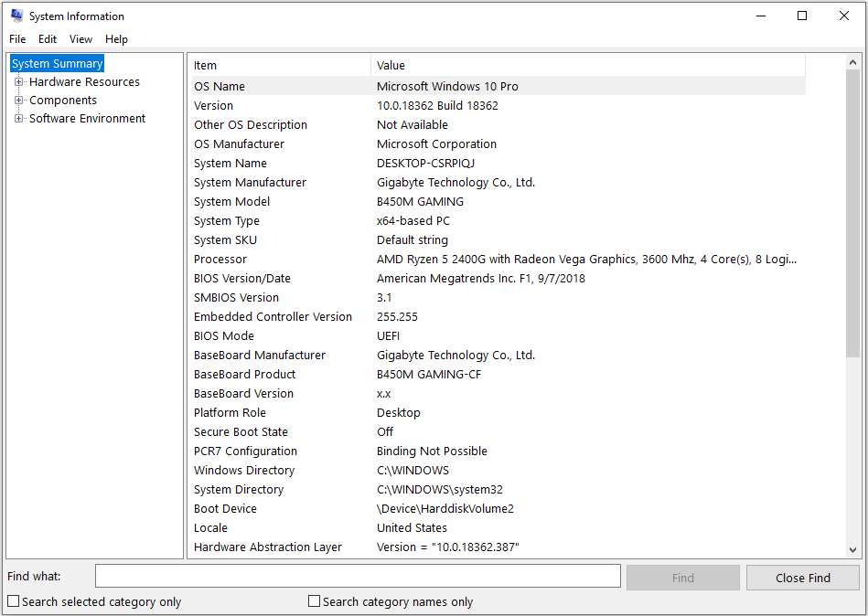This screenshot has width=868, height=616.
Task: Minimize the System Information window
Action: pos(759,16)
